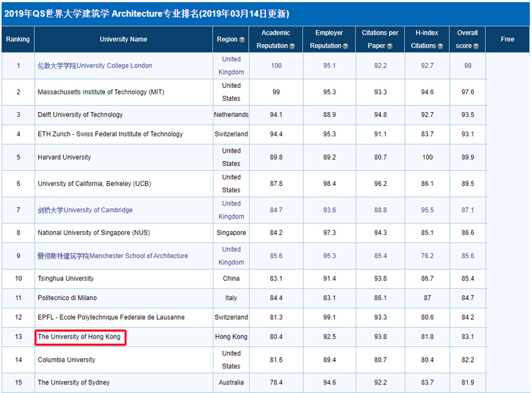Click the help icon beside H-index Citations
This screenshot has height=393, width=532.
[440, 46]
